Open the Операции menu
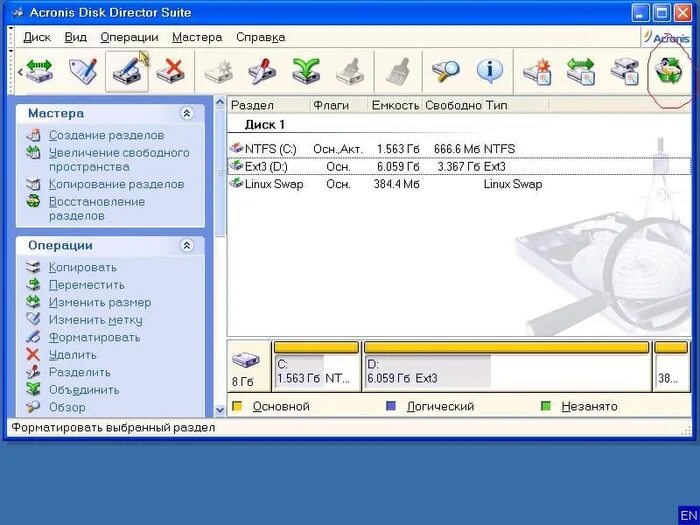The height and width of the screenshot is (525, 700). click(129, 37)
